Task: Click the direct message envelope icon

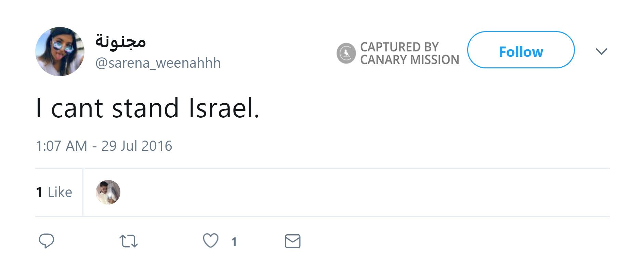Action: pos(293,241)
